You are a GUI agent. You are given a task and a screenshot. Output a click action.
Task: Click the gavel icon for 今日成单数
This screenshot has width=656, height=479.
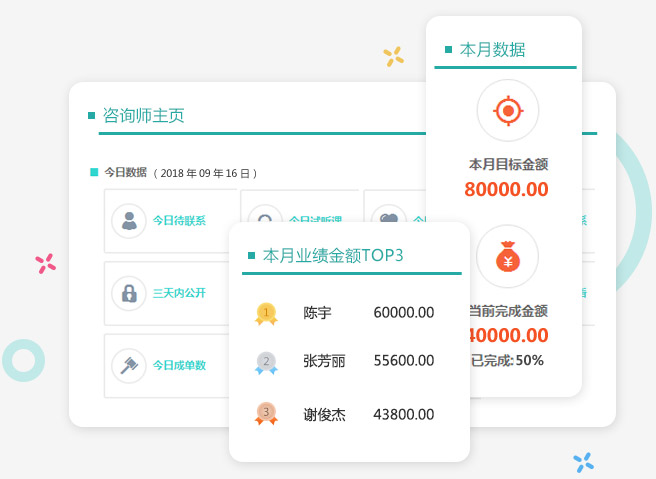(x=129, y=365)
